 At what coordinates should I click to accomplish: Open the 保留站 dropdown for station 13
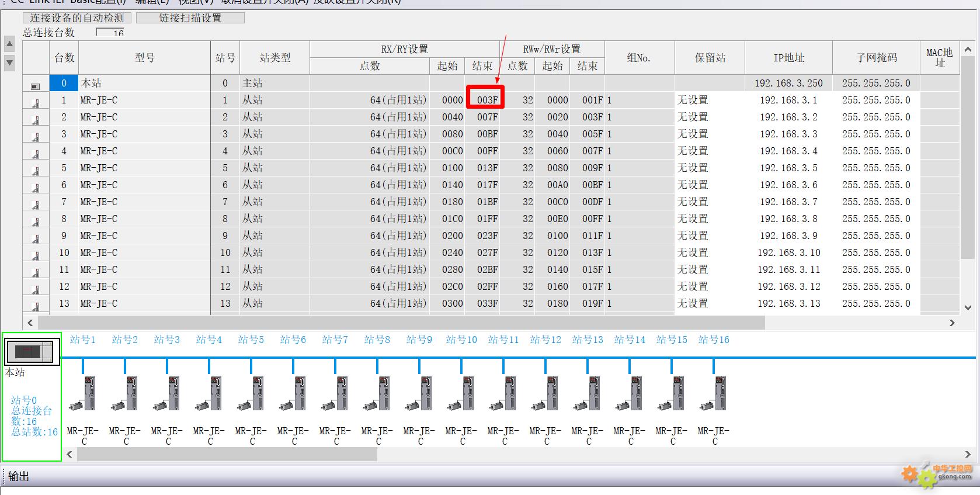point(710,303)
